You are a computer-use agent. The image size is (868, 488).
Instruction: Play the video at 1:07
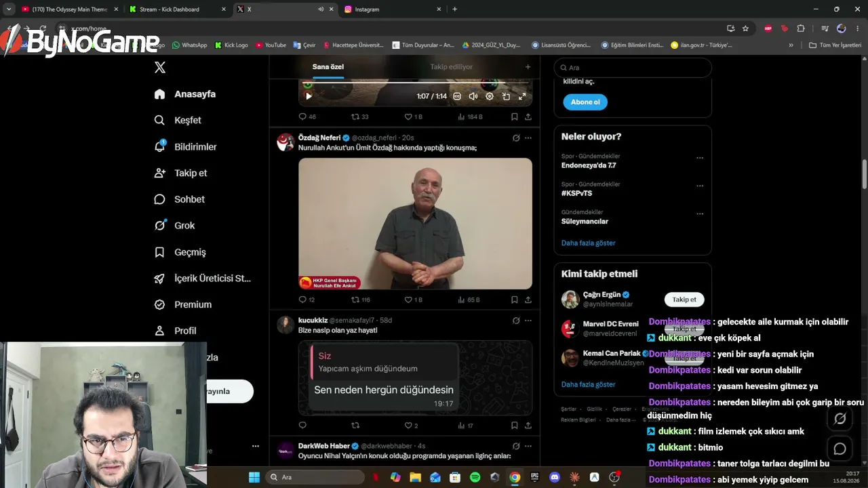pos(309,96)
